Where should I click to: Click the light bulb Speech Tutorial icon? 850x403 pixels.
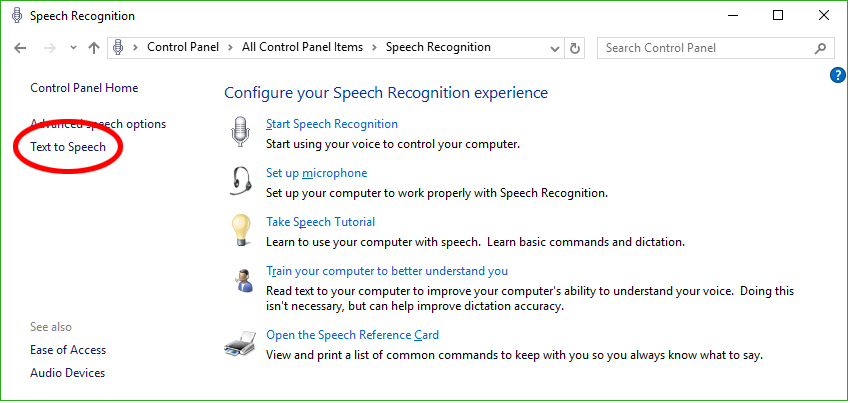pos(241,231)
